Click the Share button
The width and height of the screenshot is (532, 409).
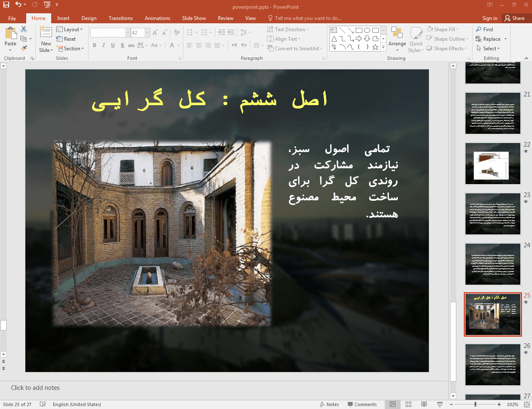(x=515, y=18)
